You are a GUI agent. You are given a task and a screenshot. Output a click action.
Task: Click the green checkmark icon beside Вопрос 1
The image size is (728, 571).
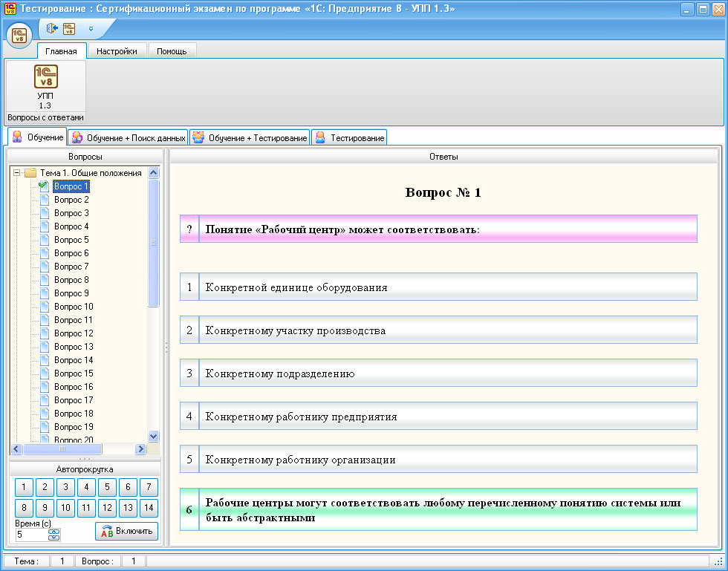click(44, 186)
